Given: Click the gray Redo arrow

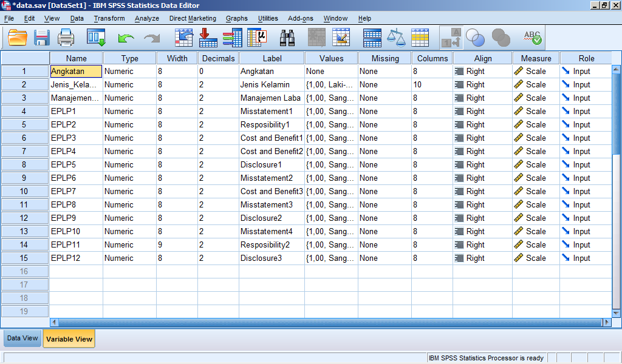Looking at the screenshot, I should [152, 38].
